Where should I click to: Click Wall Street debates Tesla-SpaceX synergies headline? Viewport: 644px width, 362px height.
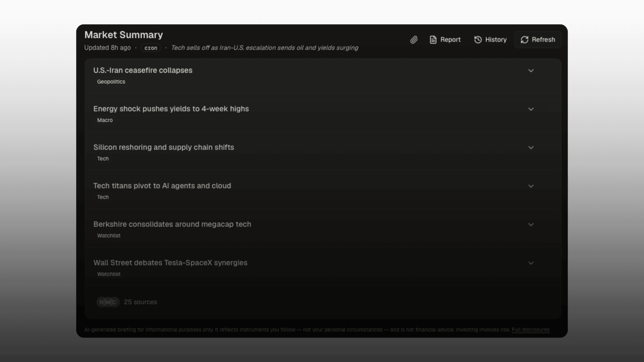click(170, 263)
